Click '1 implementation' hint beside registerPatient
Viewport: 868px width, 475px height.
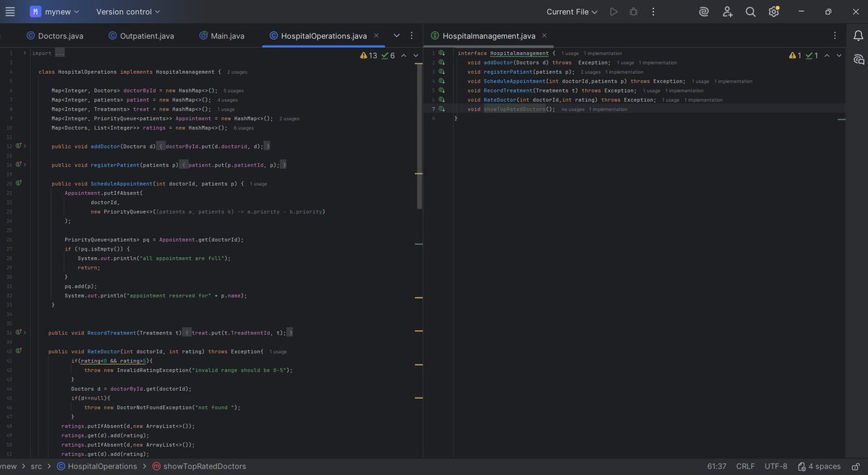[624, 72]
